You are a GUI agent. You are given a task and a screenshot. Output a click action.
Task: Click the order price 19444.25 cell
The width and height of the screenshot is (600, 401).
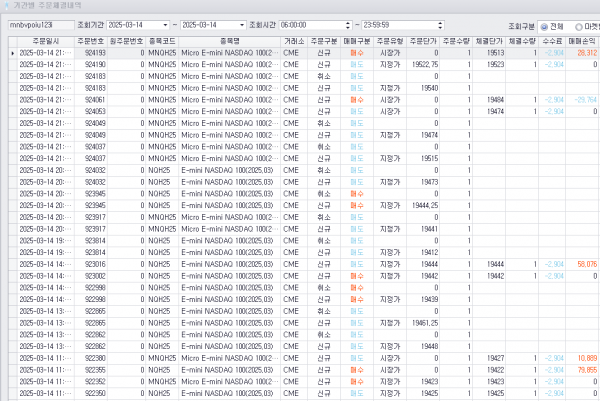point(423,206)
